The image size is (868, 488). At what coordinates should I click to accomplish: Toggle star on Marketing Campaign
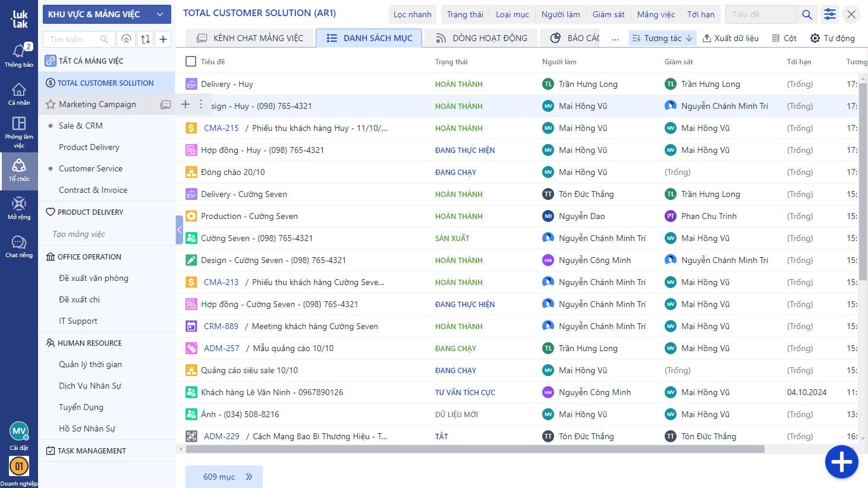51,104
